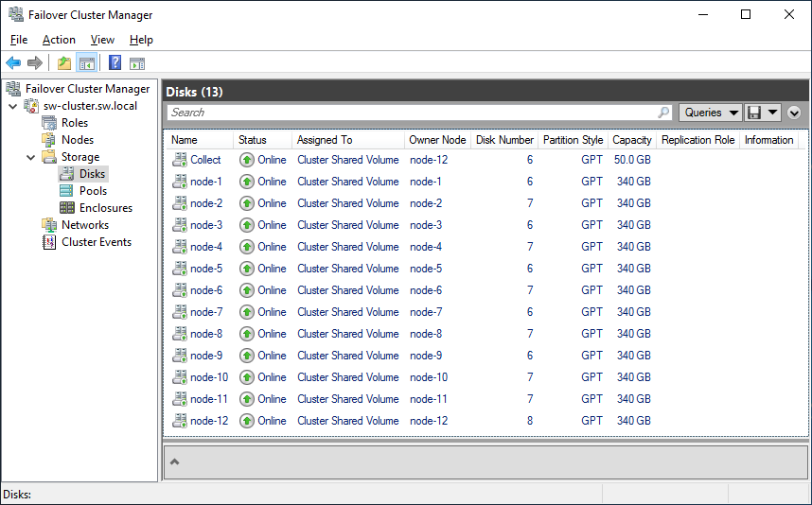This screenshot has height=505, width=812.
Task: Sort by the Capacity column header
Action: [x=632, y=140]
